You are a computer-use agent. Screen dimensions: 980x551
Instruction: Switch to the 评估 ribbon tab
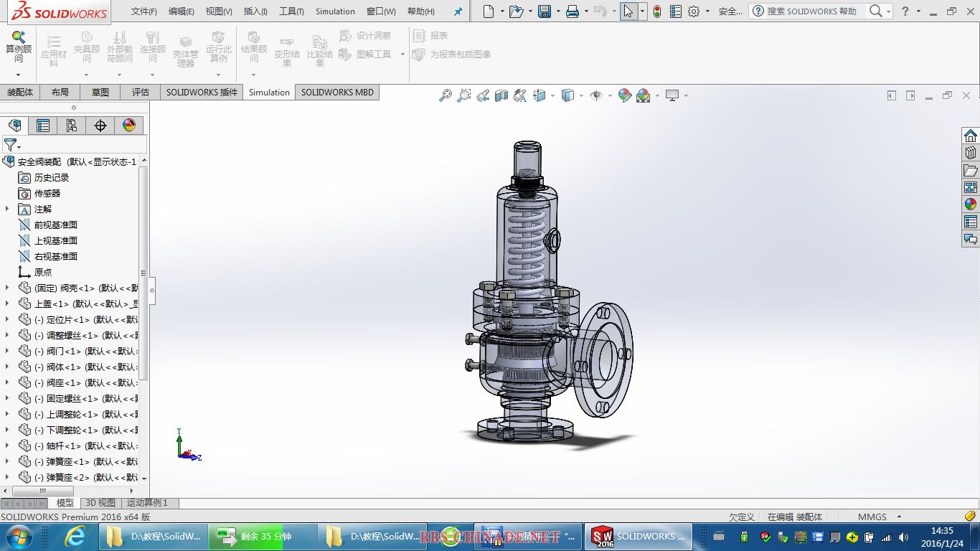141,93
